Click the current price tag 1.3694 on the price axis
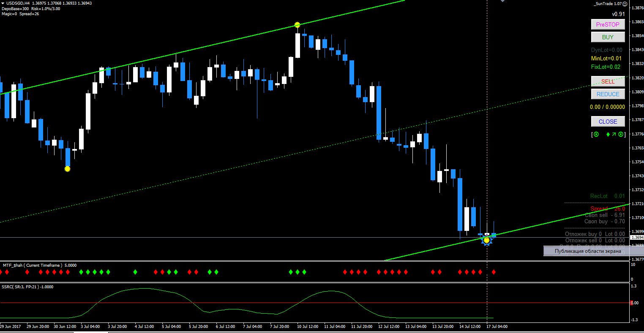Viewport: 644px width, 333px height. pyautogui.click(x=637, y=238)
